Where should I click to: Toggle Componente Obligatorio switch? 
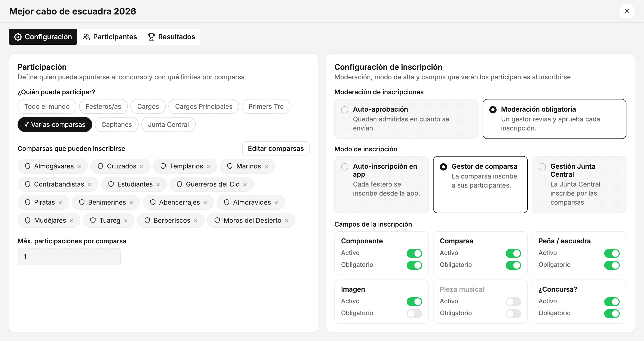tap(414, 265)
